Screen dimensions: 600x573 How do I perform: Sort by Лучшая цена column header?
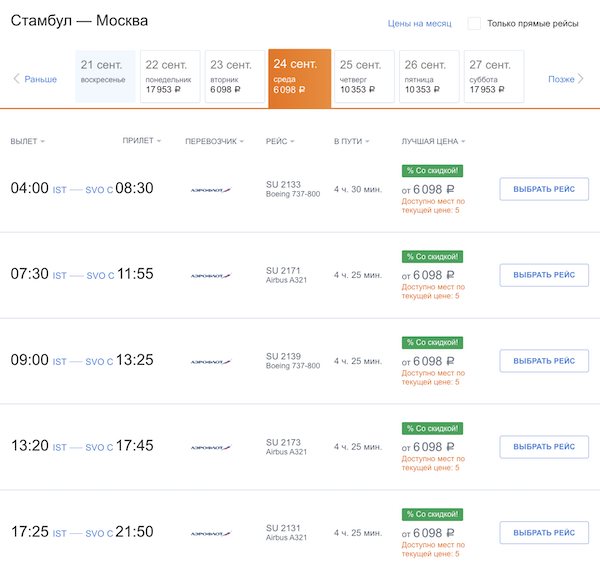433,141
